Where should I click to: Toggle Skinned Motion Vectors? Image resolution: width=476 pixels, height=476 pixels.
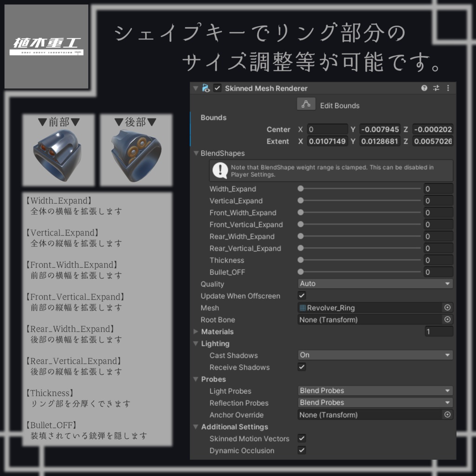[x=301, y=438]
